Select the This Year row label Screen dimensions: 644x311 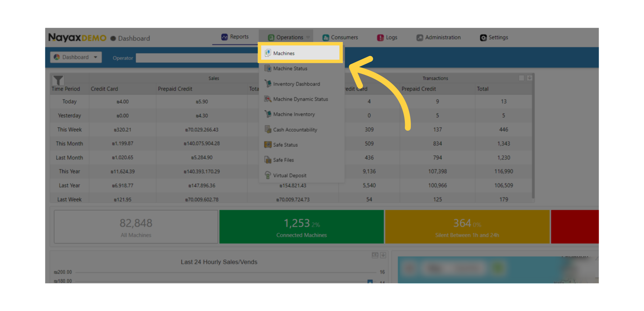pos(69,171)
